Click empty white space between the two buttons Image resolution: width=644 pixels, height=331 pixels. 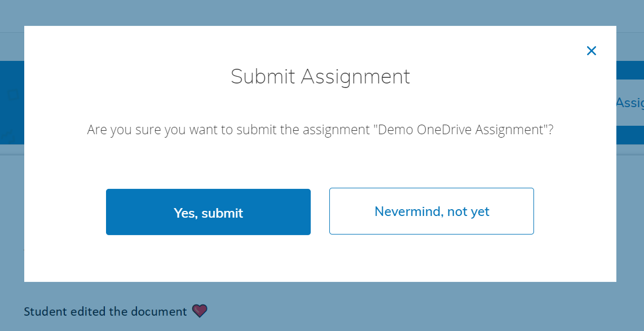pyautogui.click(x=320, y=211)
